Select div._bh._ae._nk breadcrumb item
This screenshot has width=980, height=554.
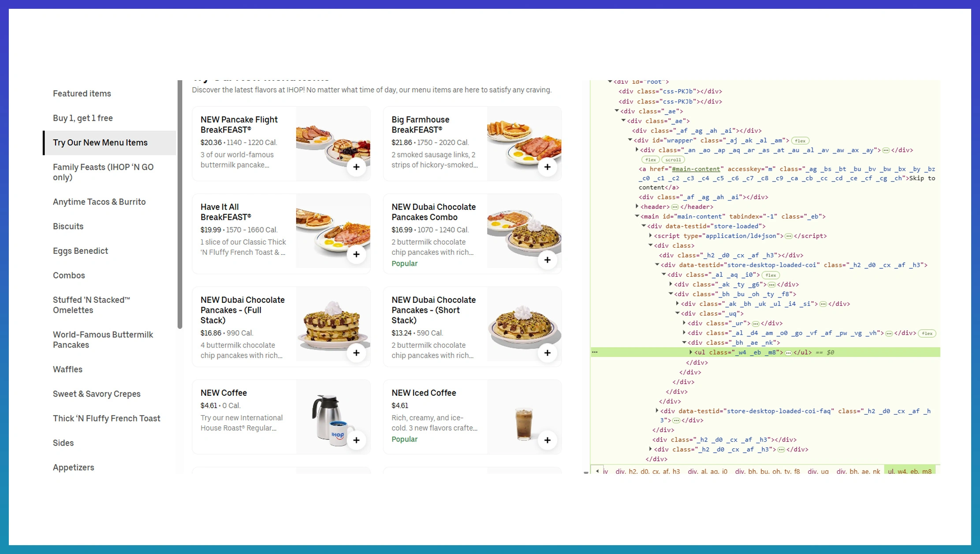click(x=858, y=471)
